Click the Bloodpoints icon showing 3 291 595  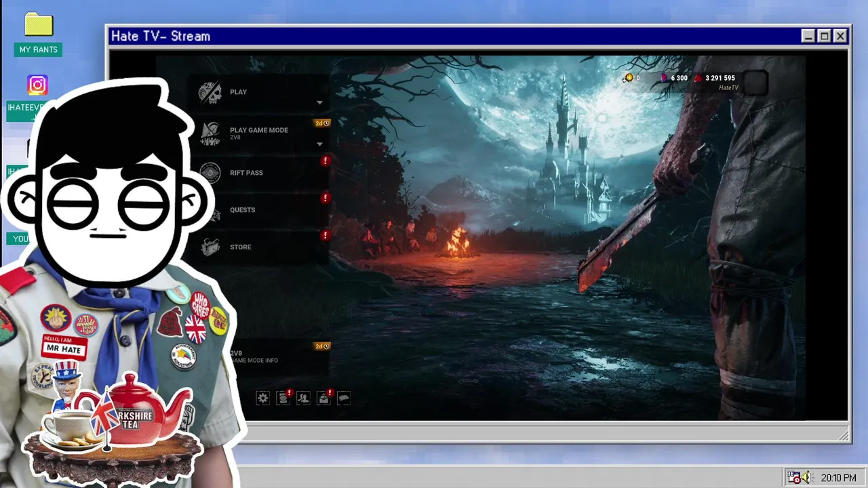click(x=698, y=78)
